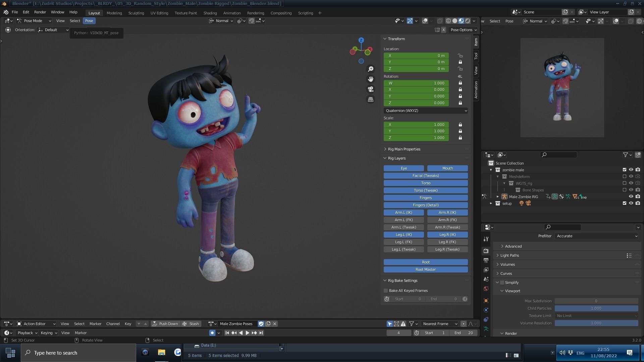
Task: Toggle Rotation W lock icon
Action: coord(460,83)
